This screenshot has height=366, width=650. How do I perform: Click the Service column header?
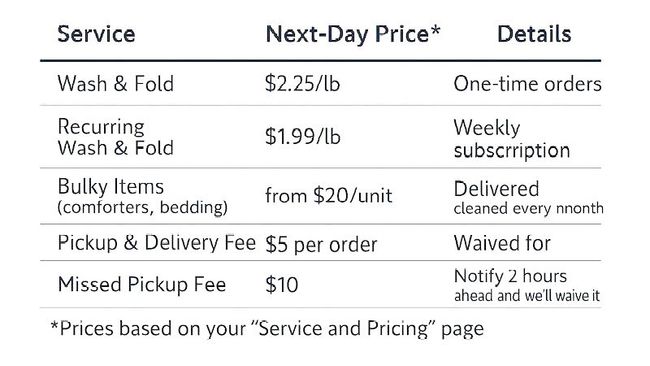pos(96,34)
